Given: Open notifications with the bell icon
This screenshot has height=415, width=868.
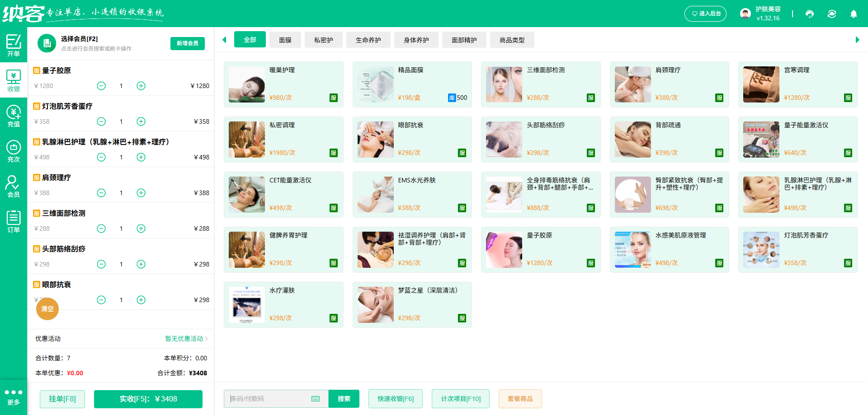Looking at the screenshot, I should 854,14.
